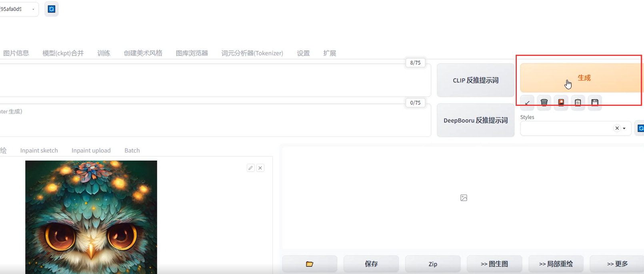Send output to >> 图生图
644x274 pixels.
tap(494, 264)
